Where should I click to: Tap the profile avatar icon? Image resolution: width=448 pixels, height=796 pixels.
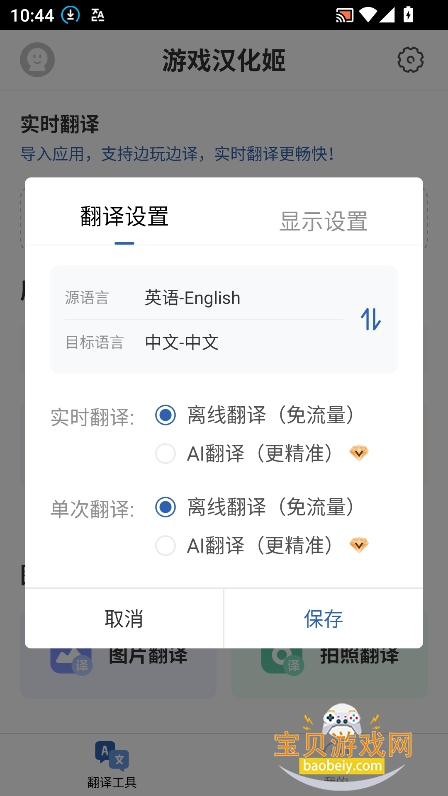37,60
